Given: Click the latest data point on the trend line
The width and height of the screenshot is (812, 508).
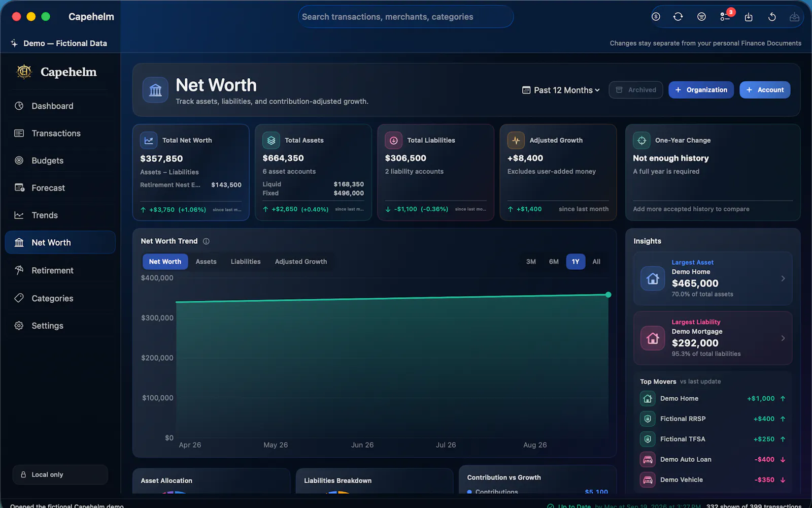Looking at the screenshot, I should [x=608, y=295].
